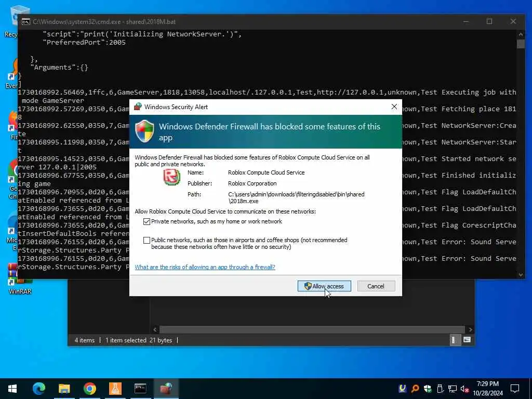Click the cmd window scroll down arrow
The image size is (532, 399).
coord(521,275)
